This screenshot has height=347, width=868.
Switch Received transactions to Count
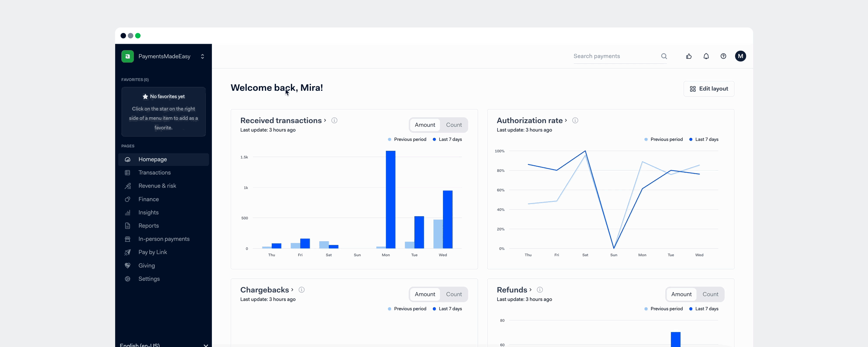(x=454, y=125)
